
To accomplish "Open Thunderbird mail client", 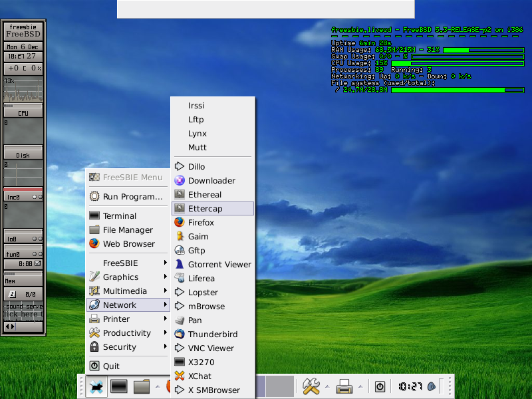I will click(x=213, y=334).
